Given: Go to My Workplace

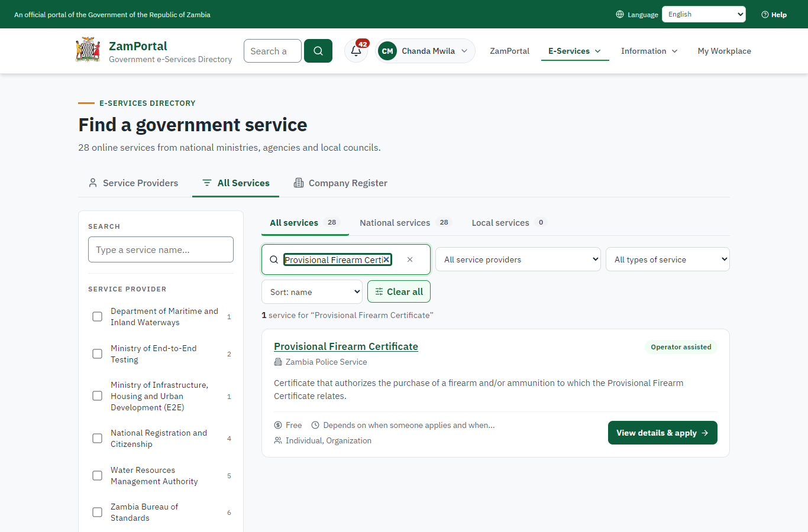Looking at the screenshot, I should [725, 51].
